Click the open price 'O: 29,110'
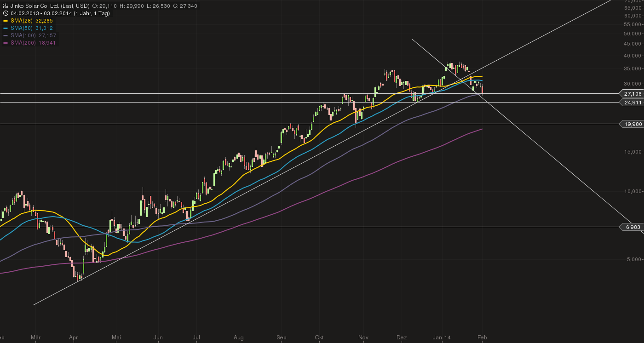This screenshot has width=644, height=343. (x=105, y=6)
